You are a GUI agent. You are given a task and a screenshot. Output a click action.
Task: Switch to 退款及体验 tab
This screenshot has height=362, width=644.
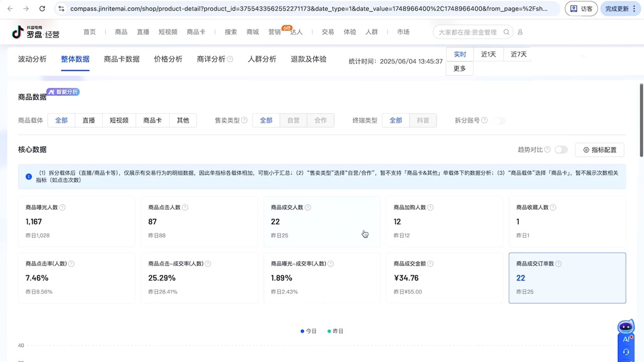308,59
